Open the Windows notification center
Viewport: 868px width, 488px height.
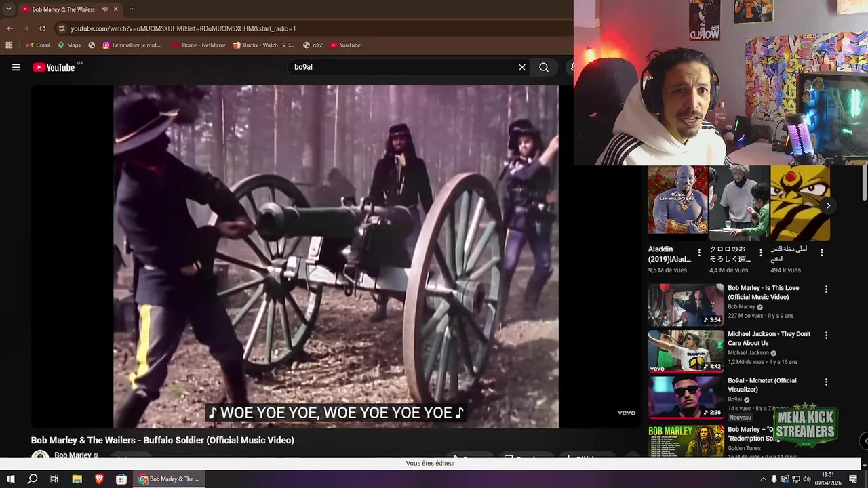click(853, 479)
